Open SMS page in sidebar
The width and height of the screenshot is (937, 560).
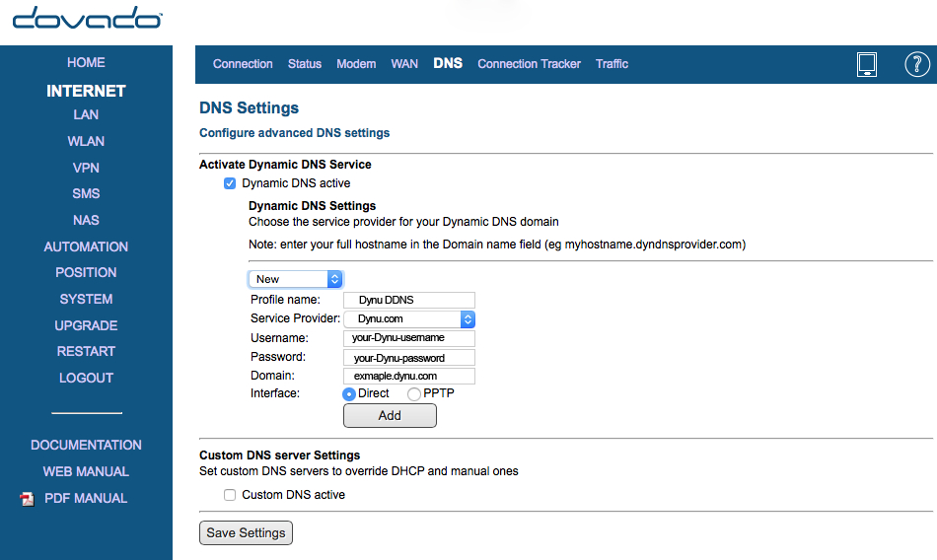tap(86, 193)
